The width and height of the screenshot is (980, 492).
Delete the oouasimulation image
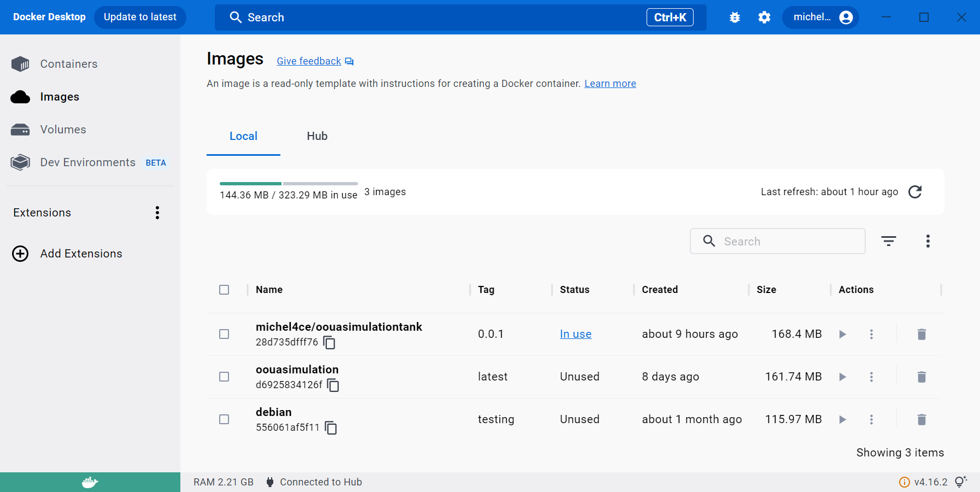(x=921, y=377)
